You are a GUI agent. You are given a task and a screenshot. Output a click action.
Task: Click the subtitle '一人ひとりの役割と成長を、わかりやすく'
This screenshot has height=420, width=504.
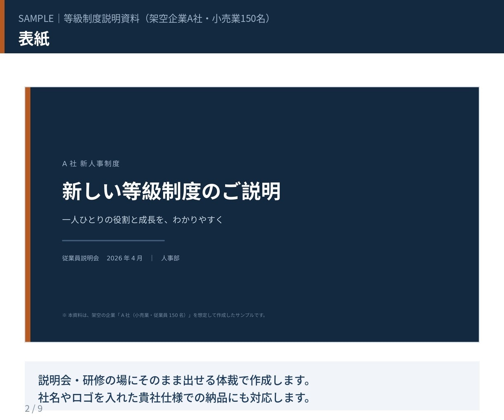click(x=143, y=220)
